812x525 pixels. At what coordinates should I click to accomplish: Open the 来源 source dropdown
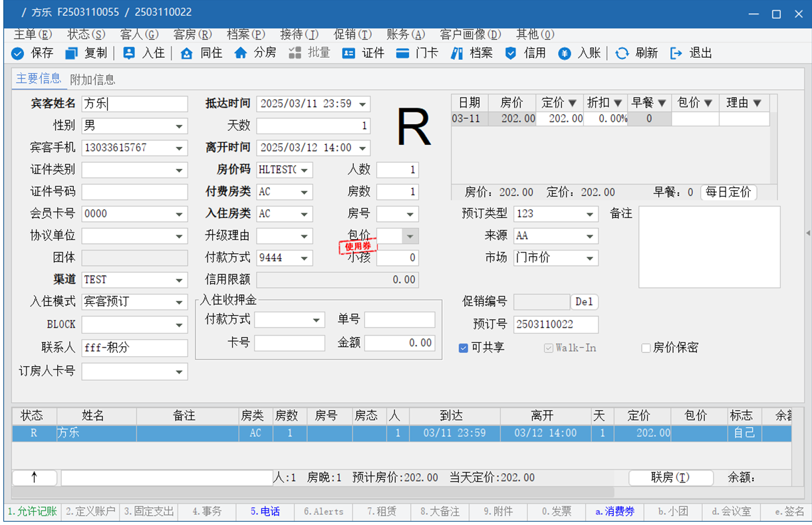(590, 236)
